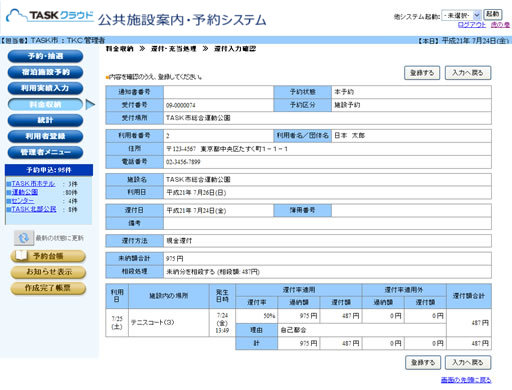Click the triangle arrow beside 料金収納

tap(90, 105)
